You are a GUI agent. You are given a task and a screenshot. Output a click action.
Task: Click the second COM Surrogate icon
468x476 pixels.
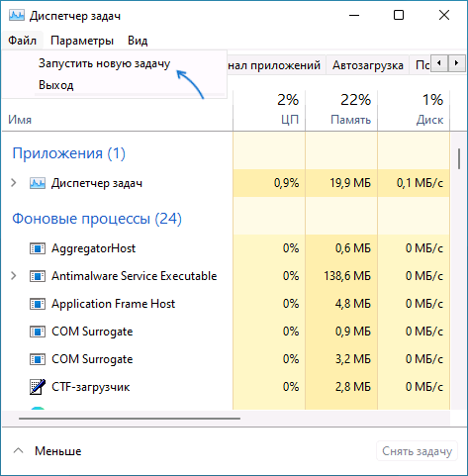[38, 359]
